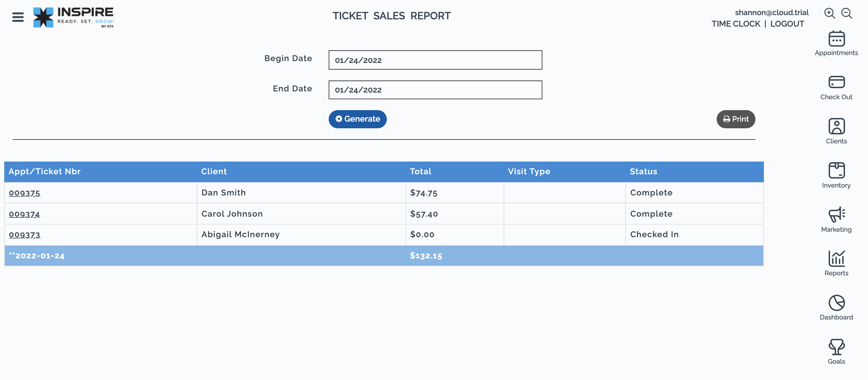Viewport: 868px width, 380px height.
Task: Click the zoom out magnifier icon
Action: [847, 14]
